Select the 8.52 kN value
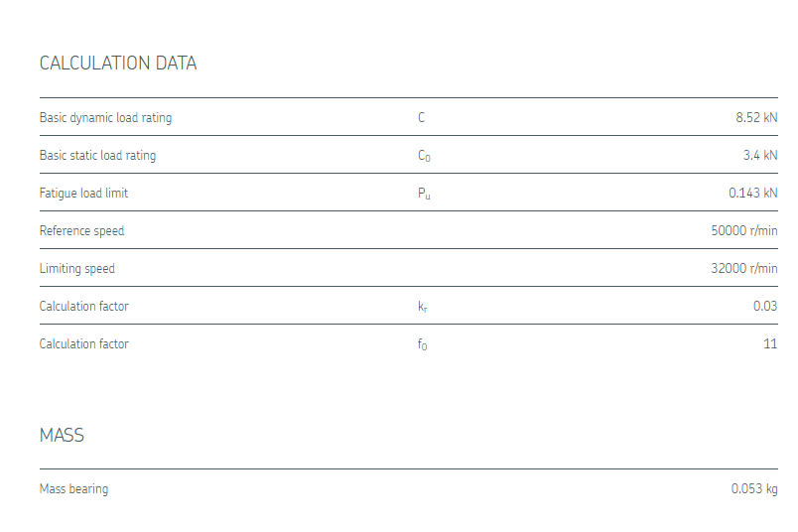The image size is (798, 532). point(756,118)
